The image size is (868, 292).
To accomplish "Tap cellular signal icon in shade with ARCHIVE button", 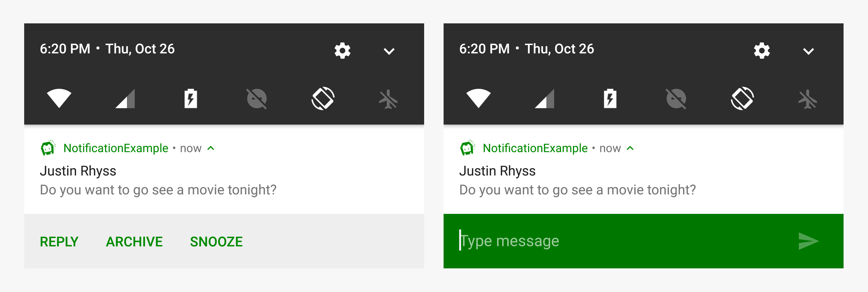I will tap(125, 99).
